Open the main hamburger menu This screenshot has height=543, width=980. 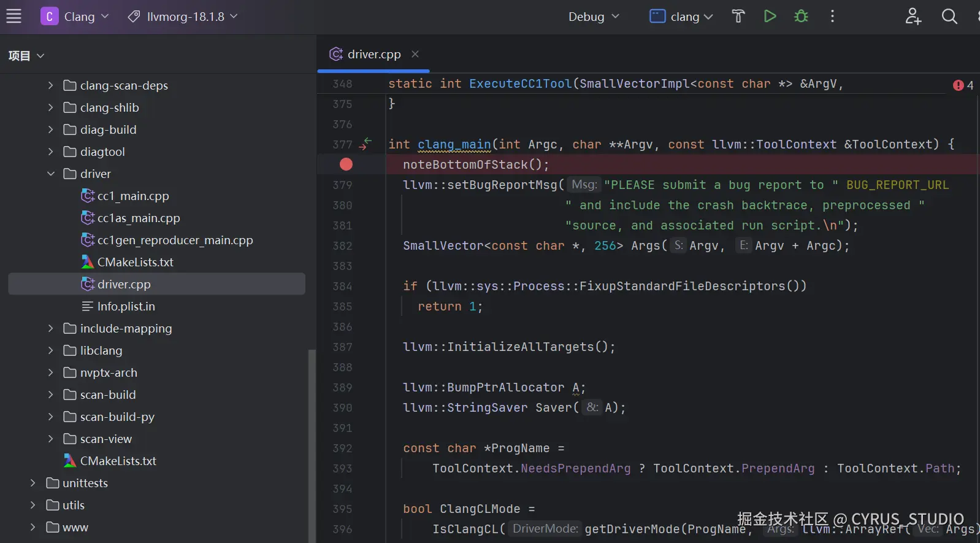click(x=13, y=17)
